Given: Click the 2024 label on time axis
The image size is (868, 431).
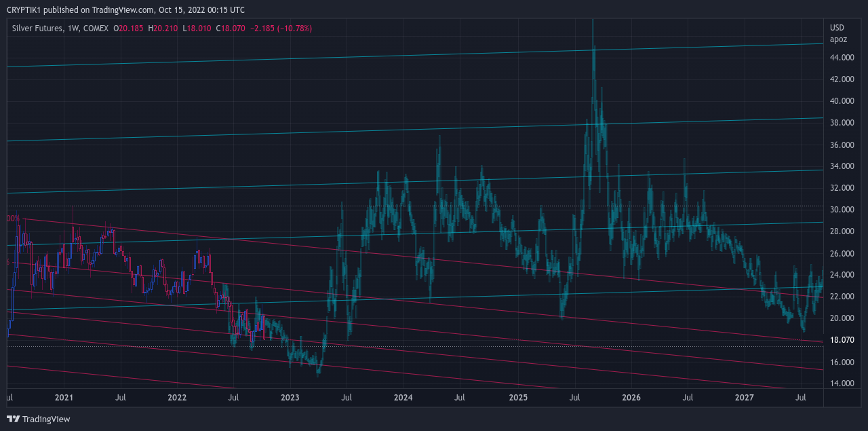Looking at the screenshot, I should (x=403, y=396).
